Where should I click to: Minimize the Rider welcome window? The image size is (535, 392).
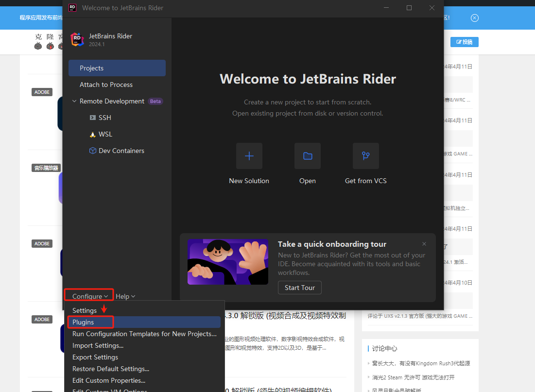386,8
